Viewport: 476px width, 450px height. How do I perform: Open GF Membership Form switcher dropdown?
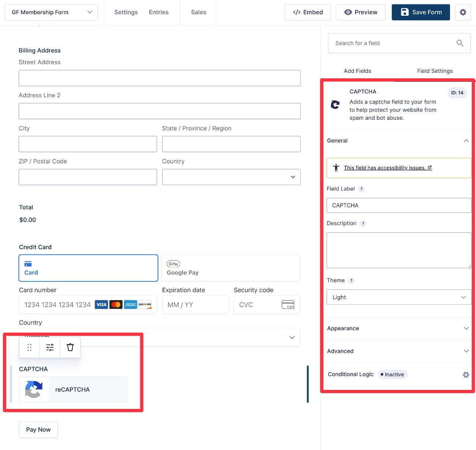pyautogui.click(x=51, y=12)
